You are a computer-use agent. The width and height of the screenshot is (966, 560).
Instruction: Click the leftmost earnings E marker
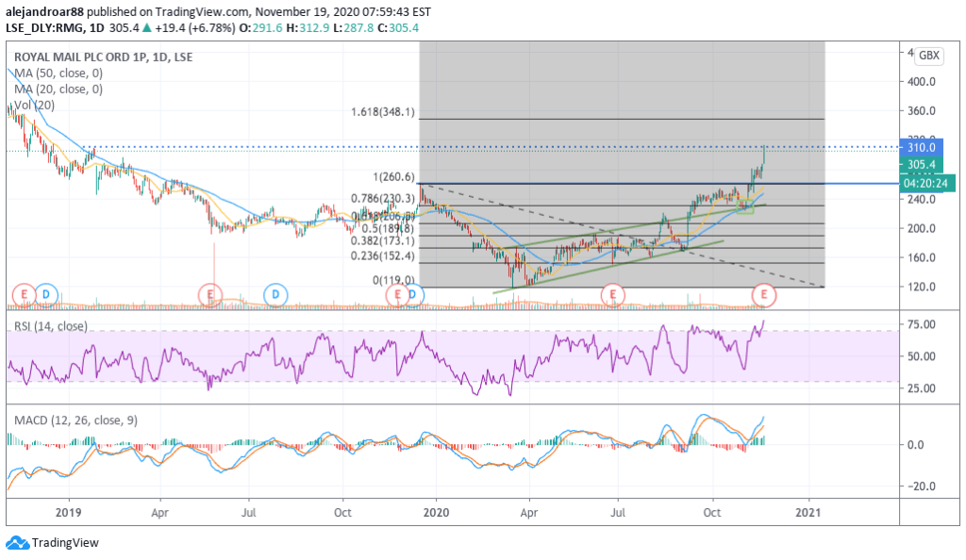pos(25,295)
